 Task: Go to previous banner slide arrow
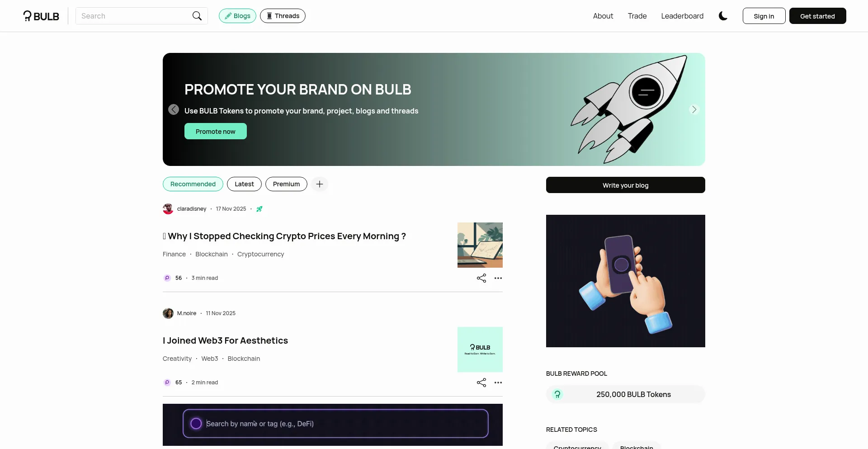[174, 109]
